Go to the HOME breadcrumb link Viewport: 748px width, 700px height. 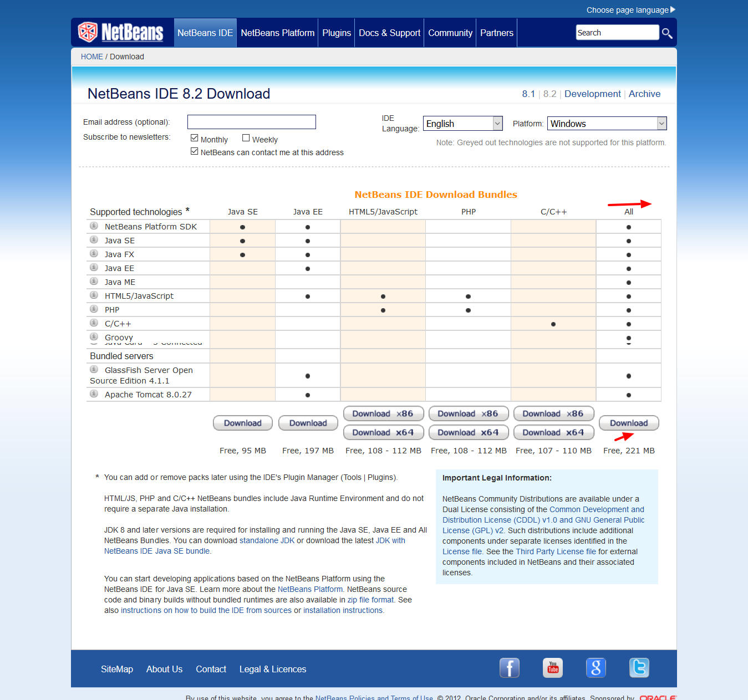point(92,57)
